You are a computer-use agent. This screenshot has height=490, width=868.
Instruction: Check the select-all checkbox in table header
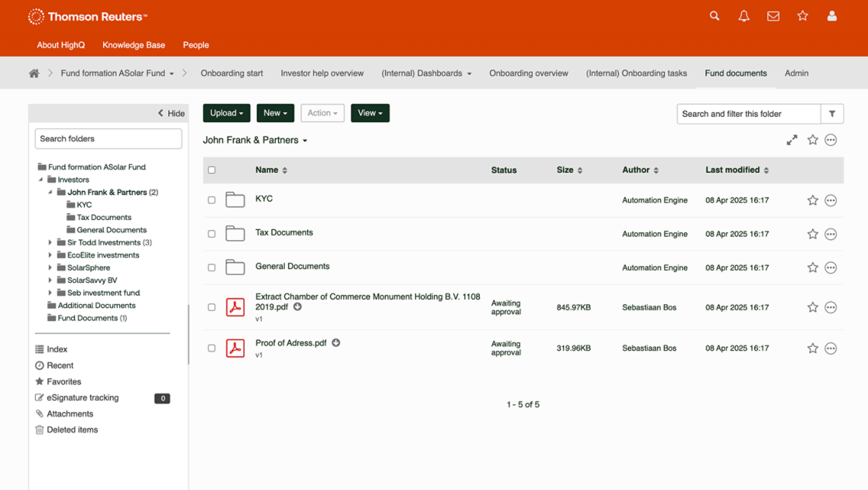point(212,170)
